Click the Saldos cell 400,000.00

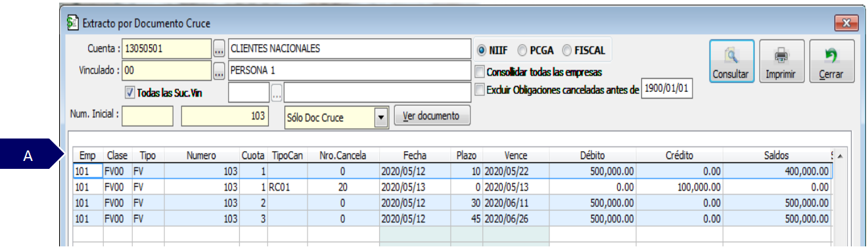click(x=778, y=171)
